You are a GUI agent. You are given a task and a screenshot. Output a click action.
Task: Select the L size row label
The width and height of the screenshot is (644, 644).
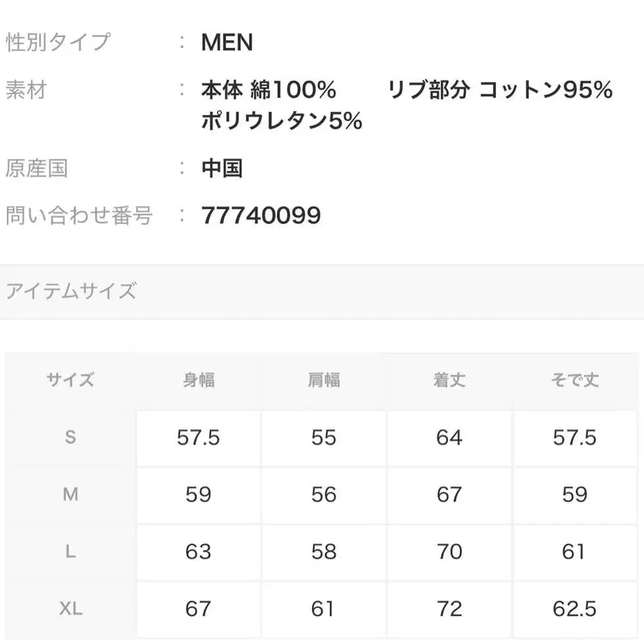click(x=70, y=552)
